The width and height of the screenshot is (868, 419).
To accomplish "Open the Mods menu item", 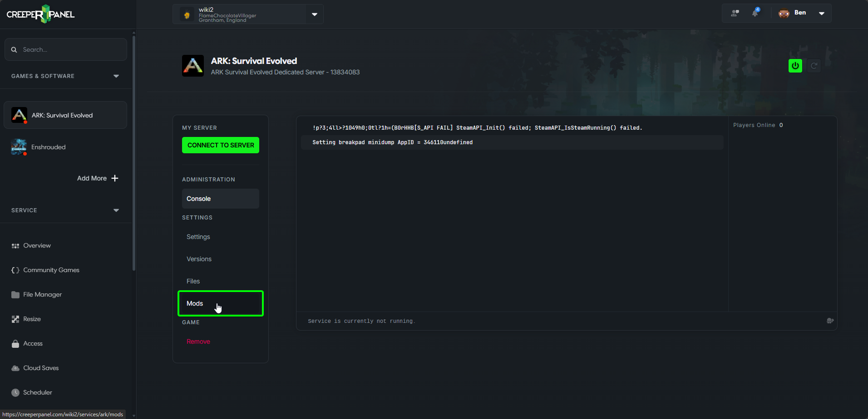I will (221, 303).
